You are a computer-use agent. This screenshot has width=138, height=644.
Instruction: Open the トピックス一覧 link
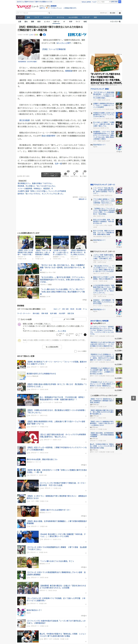point(115,21)
